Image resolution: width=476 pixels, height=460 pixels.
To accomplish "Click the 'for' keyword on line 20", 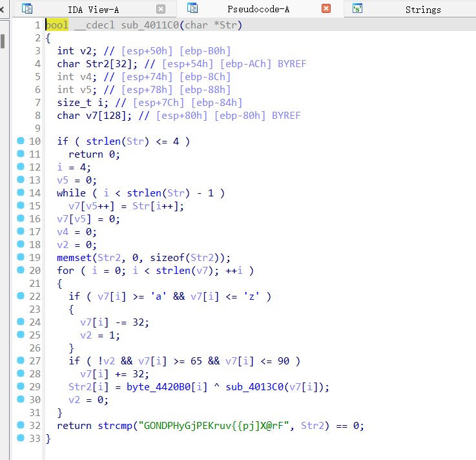I will click(65, 271).
